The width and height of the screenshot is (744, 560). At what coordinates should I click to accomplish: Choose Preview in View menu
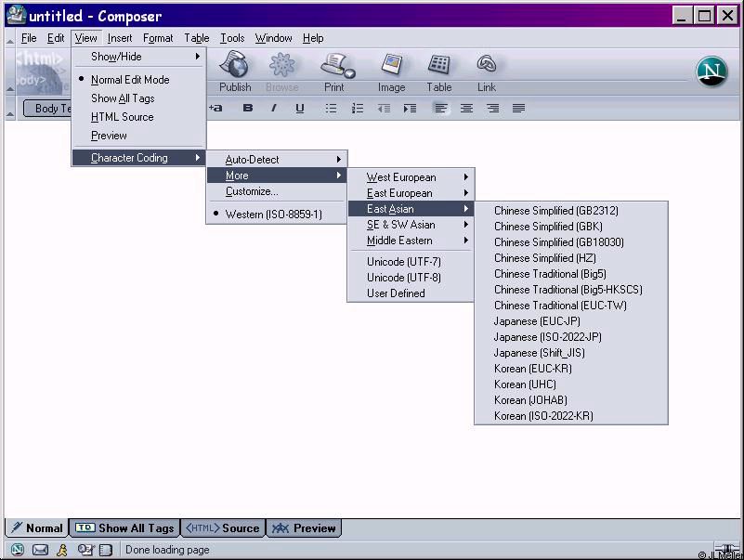139,136
